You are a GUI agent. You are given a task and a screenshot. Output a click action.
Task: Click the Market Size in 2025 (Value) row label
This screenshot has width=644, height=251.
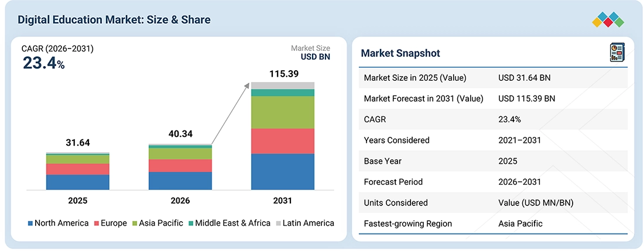coord(415,78)
